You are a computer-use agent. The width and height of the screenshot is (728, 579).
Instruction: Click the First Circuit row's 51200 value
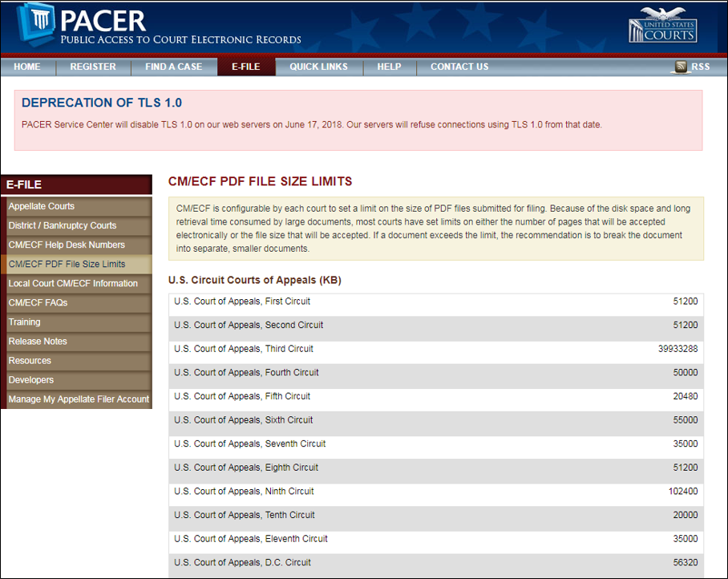point(686,302)
